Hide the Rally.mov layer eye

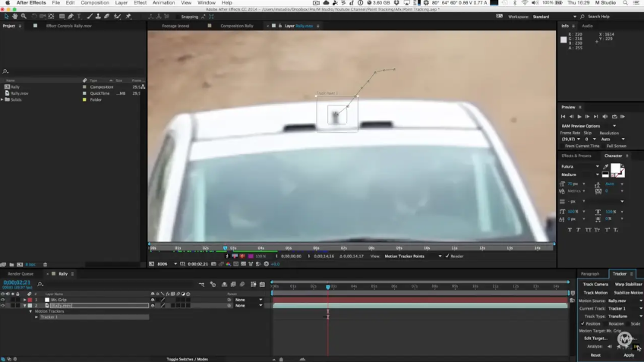(3, 305)
